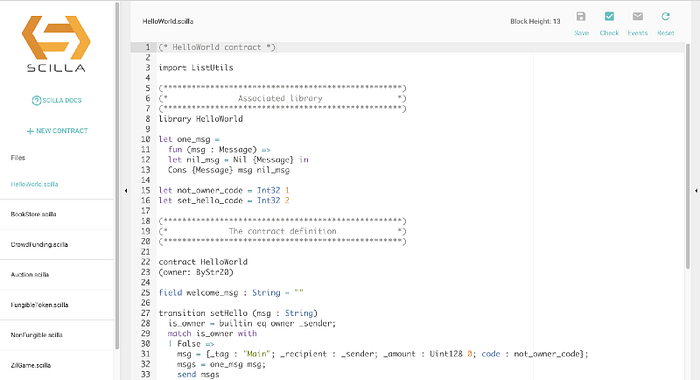Click line number 22 in gutter
Screen dimensions: 700x380
pyautogui.click(x=146, y=262)
